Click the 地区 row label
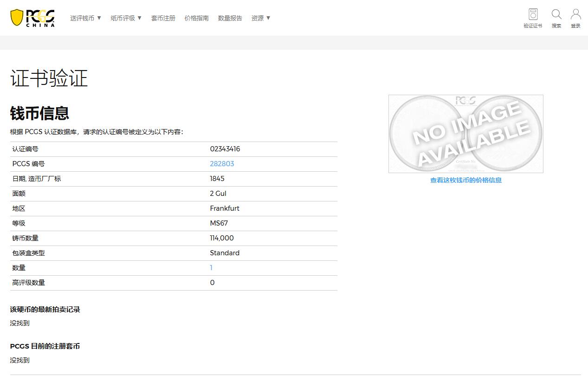Screen dimensions: 588x382 (x=19, y=208)
